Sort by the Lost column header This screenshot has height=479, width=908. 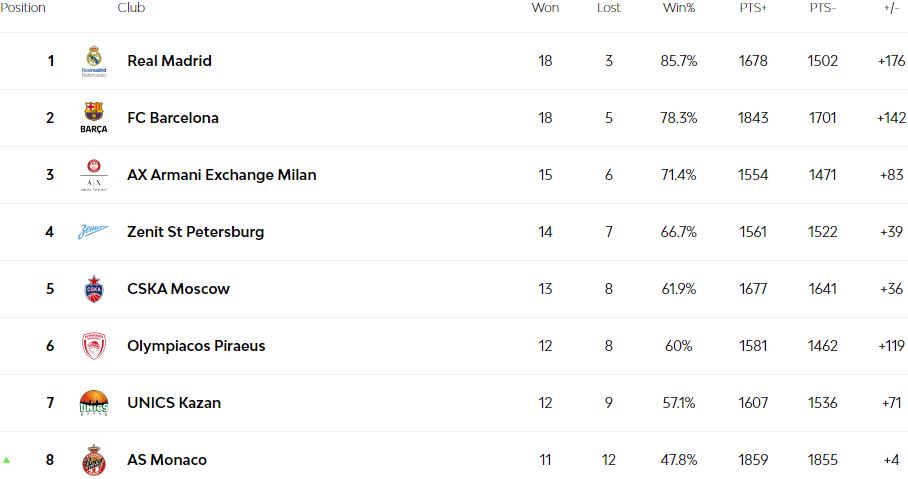[609, 8]
